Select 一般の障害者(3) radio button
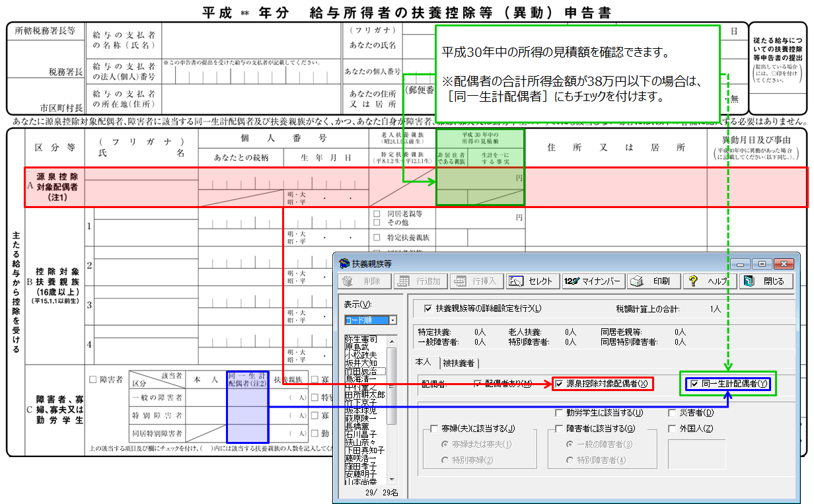Viewport: 814px width, 504px height. (x=599, y=444)
